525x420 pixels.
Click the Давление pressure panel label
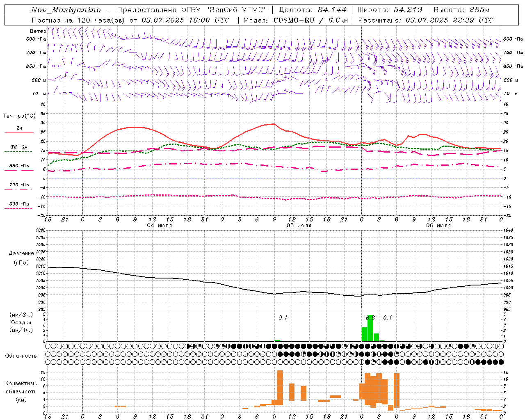tap(21, 253)
